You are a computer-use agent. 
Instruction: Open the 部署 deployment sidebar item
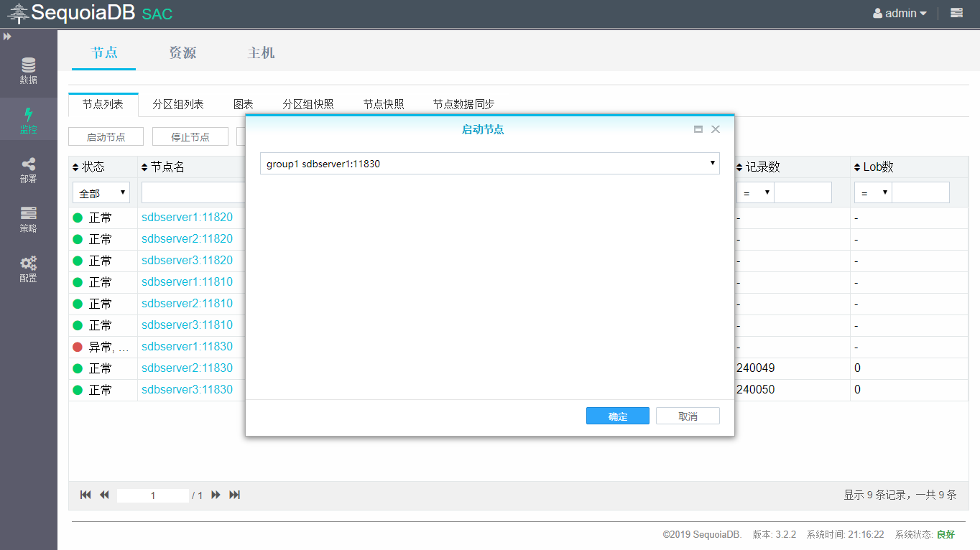(29, 170)
